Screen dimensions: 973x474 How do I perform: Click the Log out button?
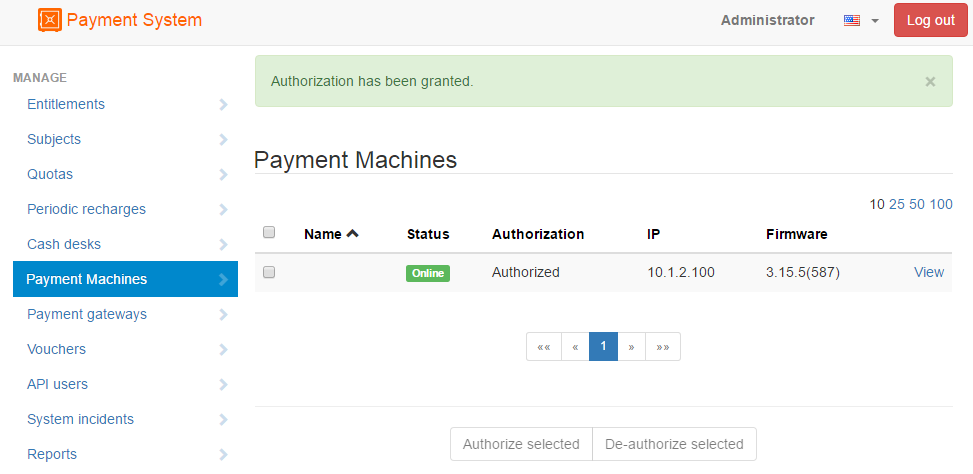point(930,20)
